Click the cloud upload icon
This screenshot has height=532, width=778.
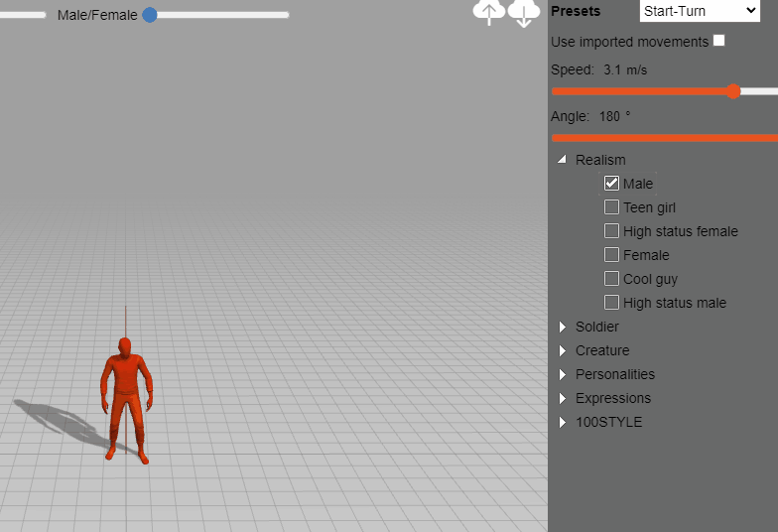pyautogui.click(x=488, y=12)
